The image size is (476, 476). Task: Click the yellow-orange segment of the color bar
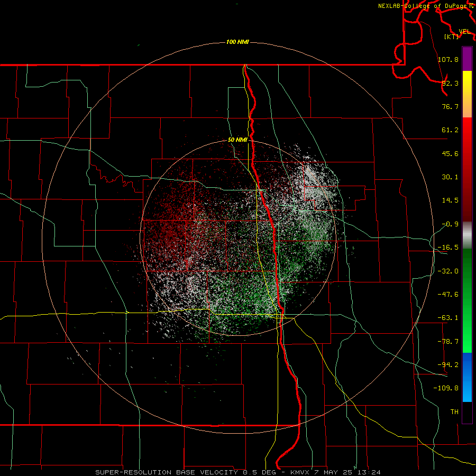pyautogui.click(x=467, y=94)
